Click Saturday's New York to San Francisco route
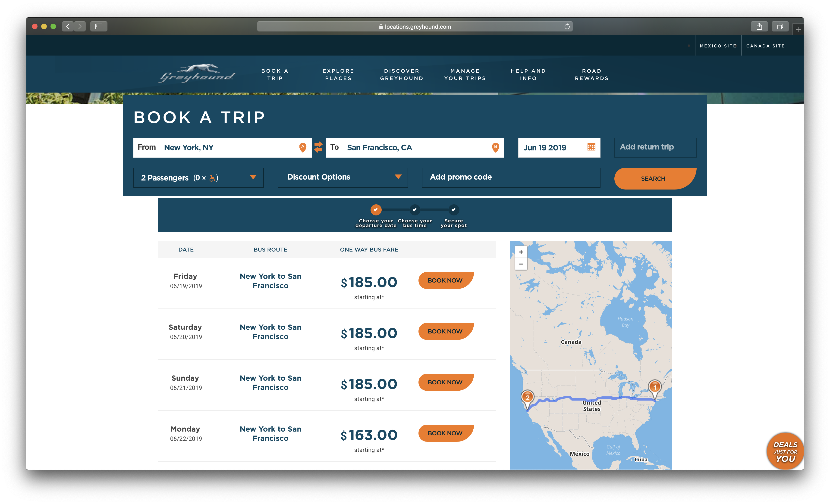The height and width of the screenshot is (504, 830). [270, 332]
